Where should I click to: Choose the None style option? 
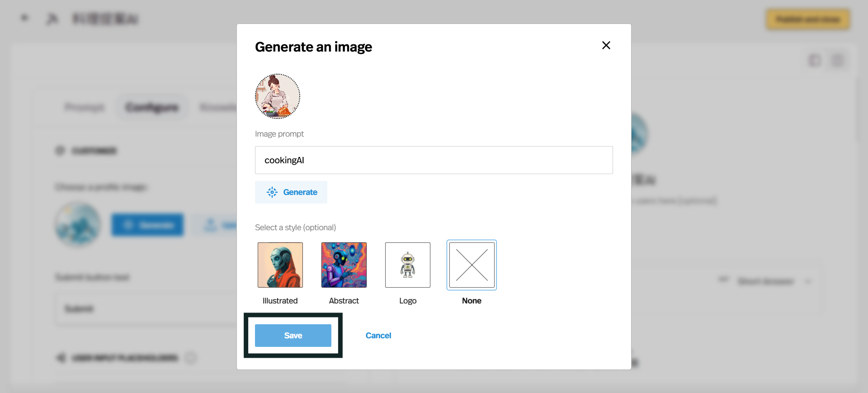coord(472,265)
